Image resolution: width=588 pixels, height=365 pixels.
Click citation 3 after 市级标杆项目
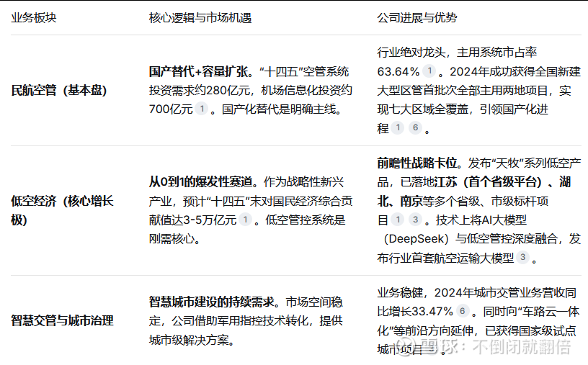pyautogui.click(x=415, y=220)
